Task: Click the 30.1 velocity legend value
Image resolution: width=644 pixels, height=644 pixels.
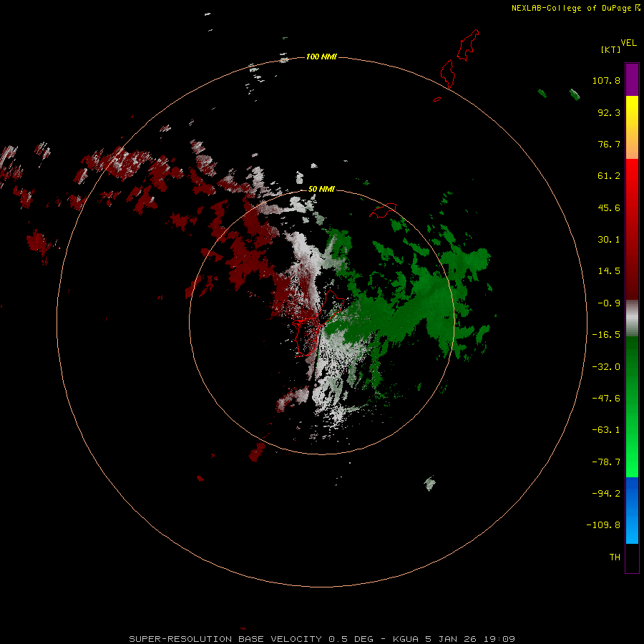Action: pyautogui.click(x=609, y=240)
